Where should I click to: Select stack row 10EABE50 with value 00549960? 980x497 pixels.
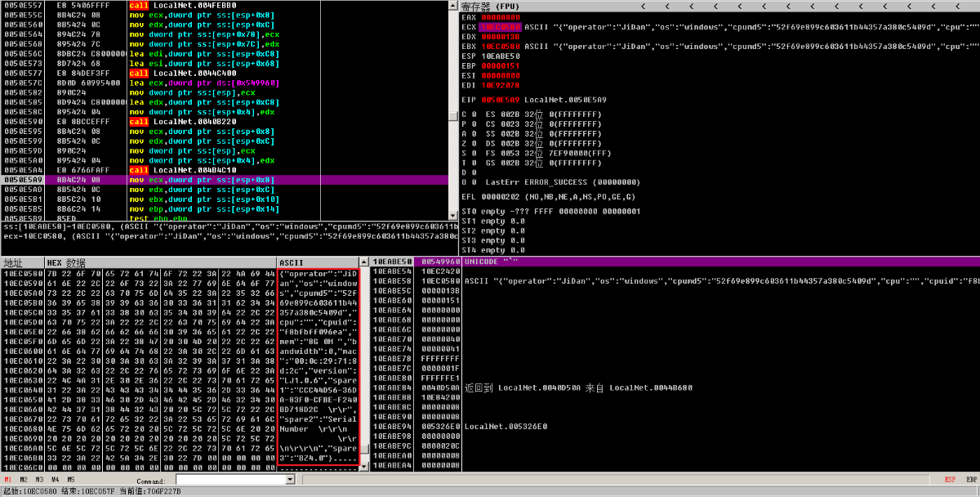(x=675, y=262)
